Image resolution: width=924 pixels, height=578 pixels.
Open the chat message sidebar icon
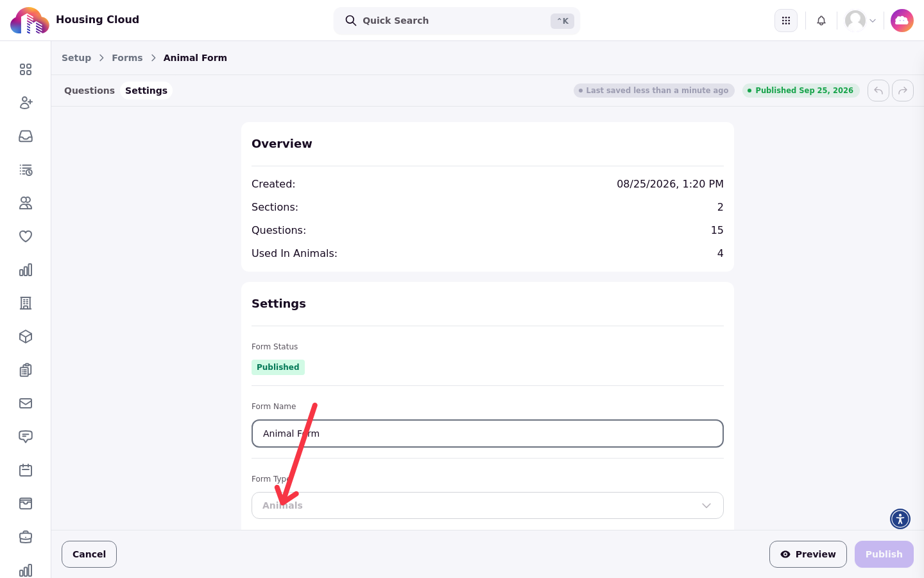26,437
